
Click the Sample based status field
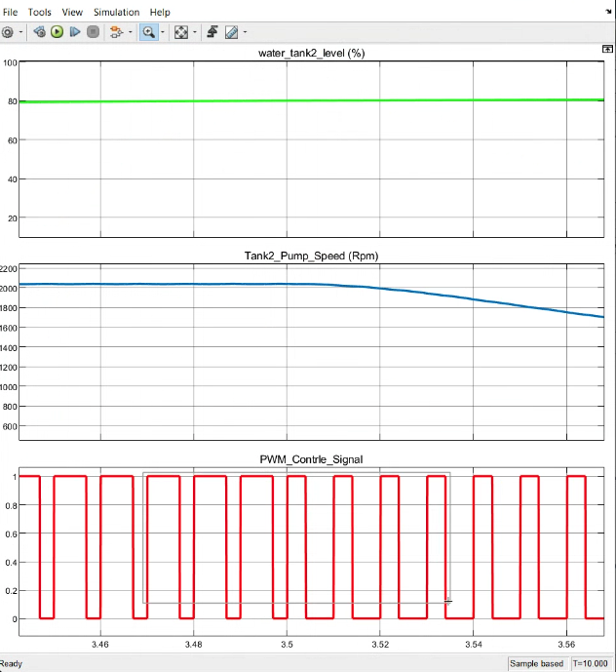(x=537, y=663)
